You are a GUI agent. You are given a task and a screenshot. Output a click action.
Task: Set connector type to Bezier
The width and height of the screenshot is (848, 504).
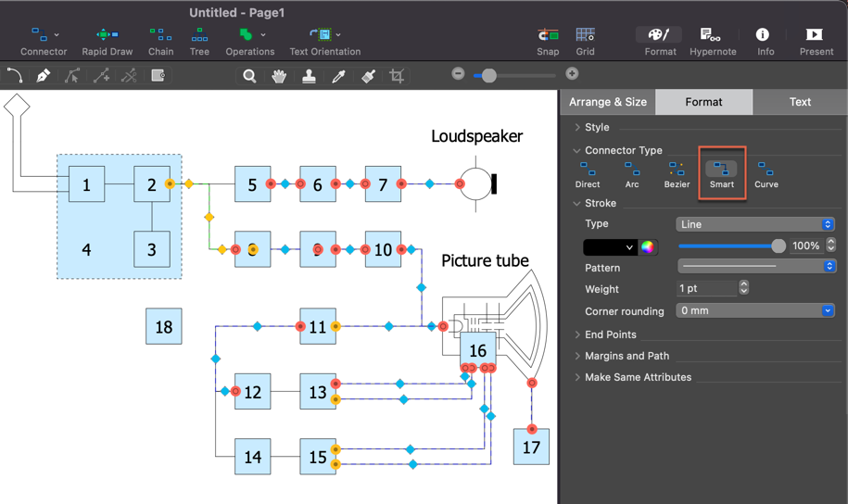[x=677, y=175]
